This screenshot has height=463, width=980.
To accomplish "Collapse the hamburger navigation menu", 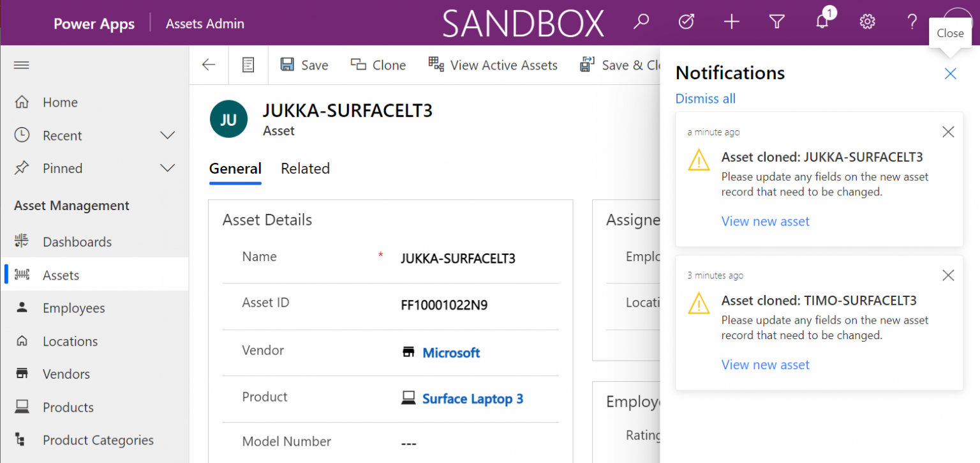I will click(22, 65).
